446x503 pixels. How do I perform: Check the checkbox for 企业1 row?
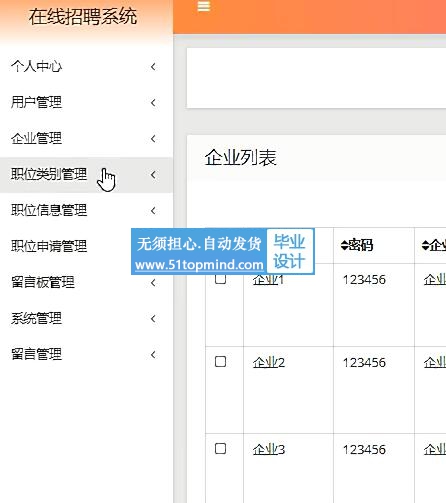(x=220, y=279)
